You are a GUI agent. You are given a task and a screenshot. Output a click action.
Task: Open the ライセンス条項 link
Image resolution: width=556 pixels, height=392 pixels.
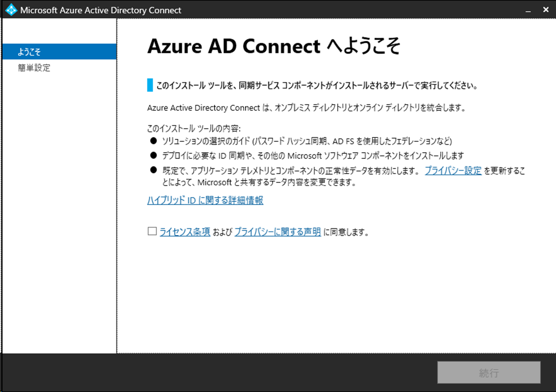tap(185, 231)
